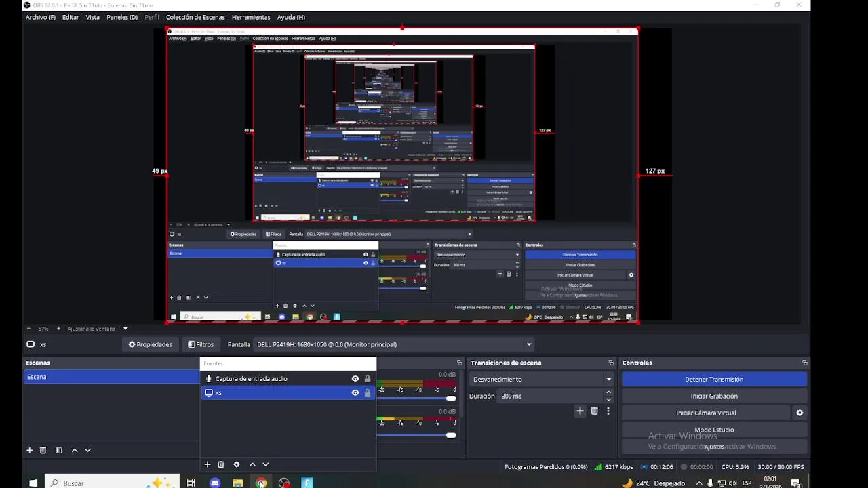Click the OBS Studio taskbar icon
868x488 pixels.
(x=284, y=483)
